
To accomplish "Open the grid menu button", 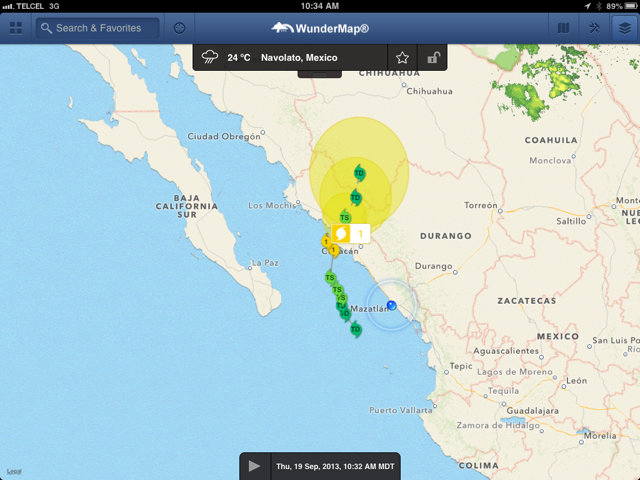I will [x=16, y=28].
